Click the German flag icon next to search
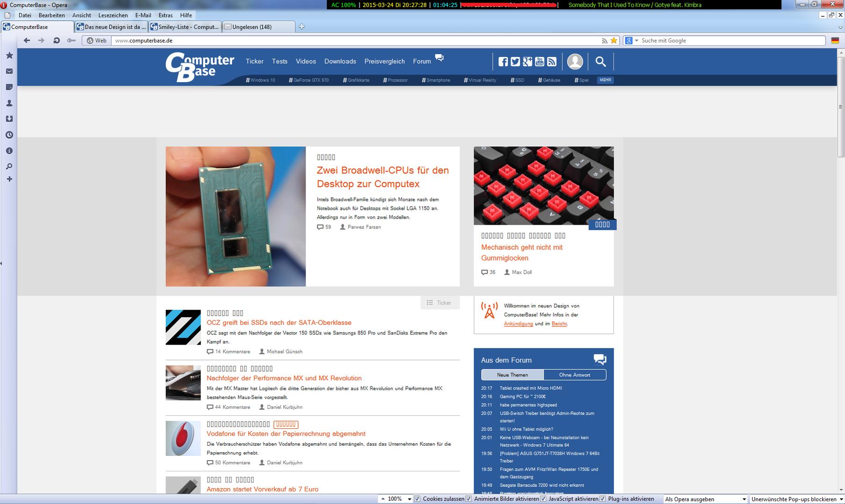845x504 pixels. [x=835, y=41]
